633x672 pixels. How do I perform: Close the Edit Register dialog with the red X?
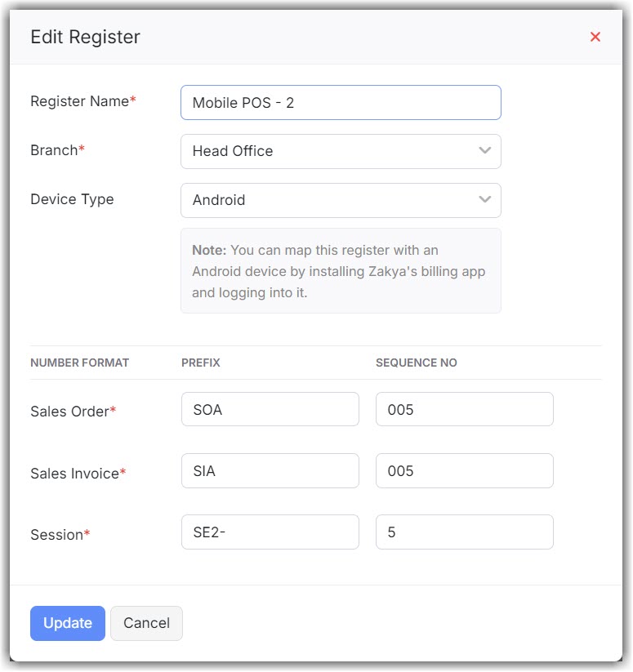point(595,37)
